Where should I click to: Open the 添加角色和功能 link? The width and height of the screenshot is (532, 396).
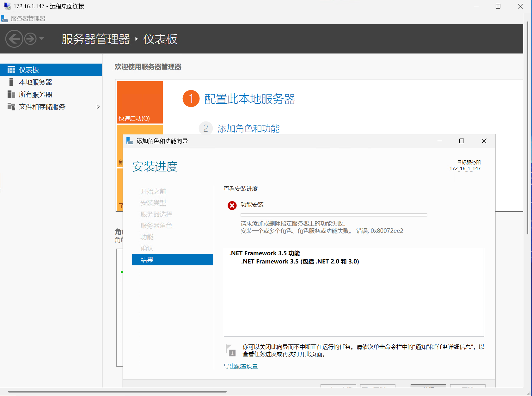pos(248,128)
